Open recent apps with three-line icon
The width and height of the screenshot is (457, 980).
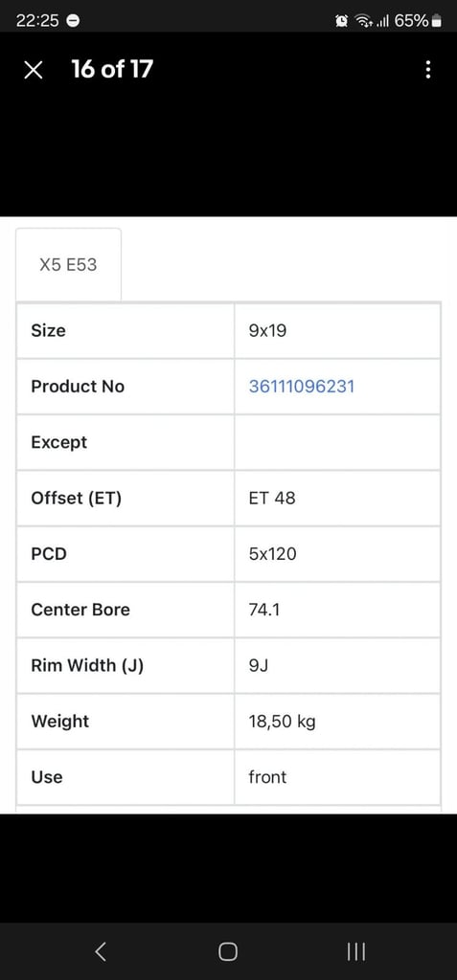pyautogui.click(x=355, y=951)
